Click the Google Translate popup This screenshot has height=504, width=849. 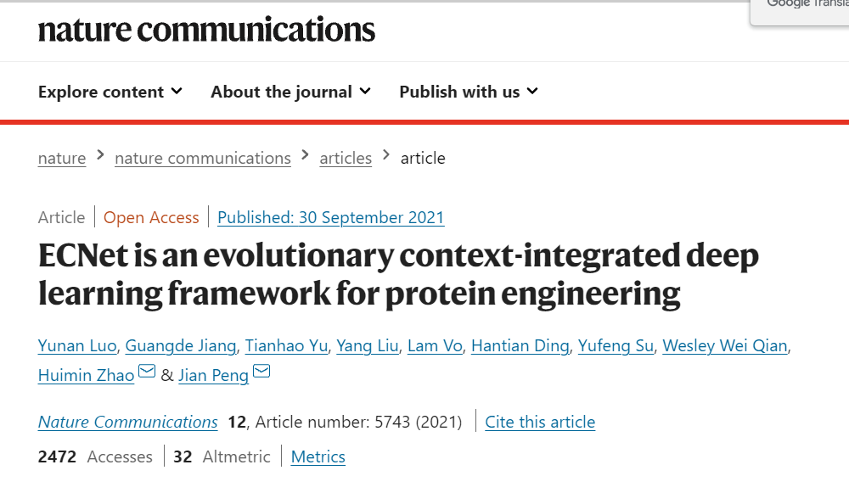(800, 10)
